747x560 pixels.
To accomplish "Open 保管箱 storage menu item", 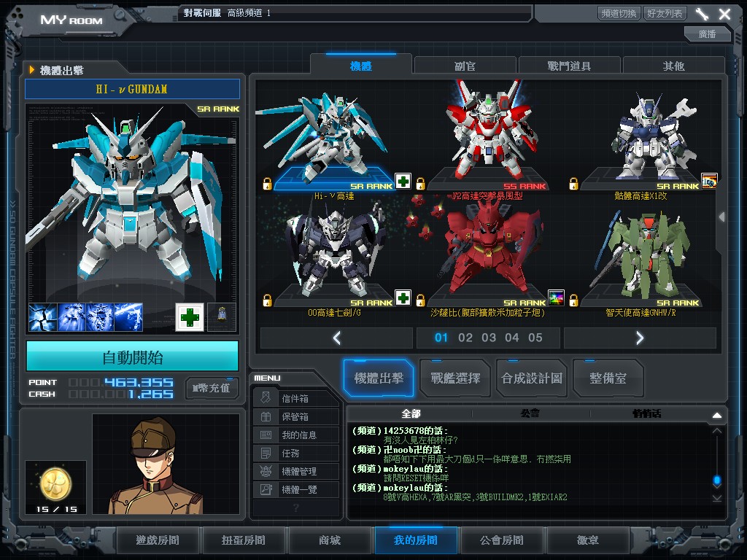I will pyautogui.click(x=296, y=416).
